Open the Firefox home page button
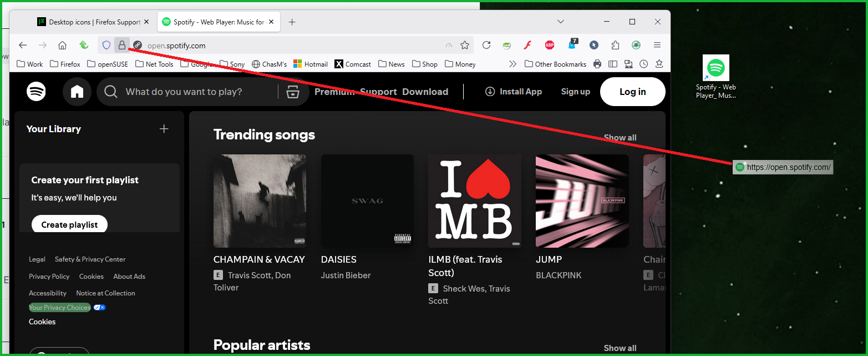The height and width of the screenshot is (356, 868). 63,46
